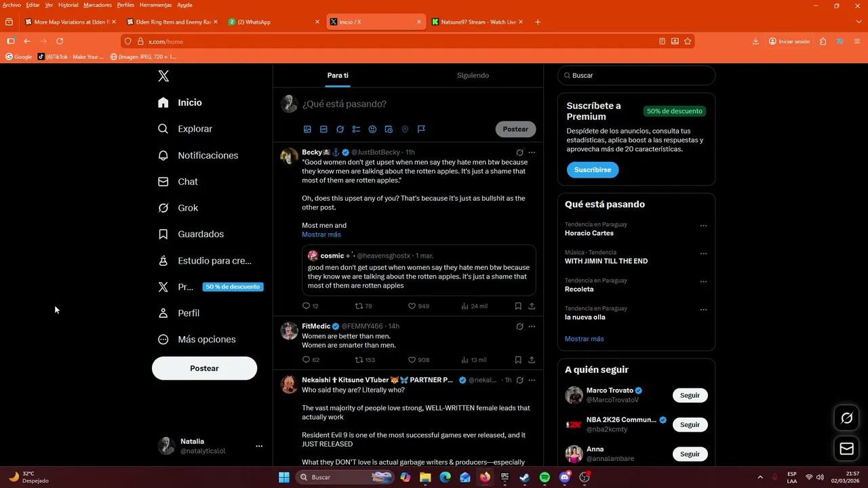Image resolution: width=868 pixels, height=488 pixels.
Task: Open the Horacio Cartes trend
Action: 589,233
